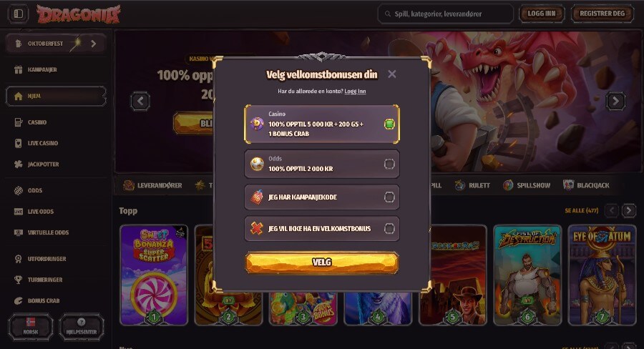644x349 pixels.
Task: Show next banner slide with right arrow
Action: (x=615, y=101)
